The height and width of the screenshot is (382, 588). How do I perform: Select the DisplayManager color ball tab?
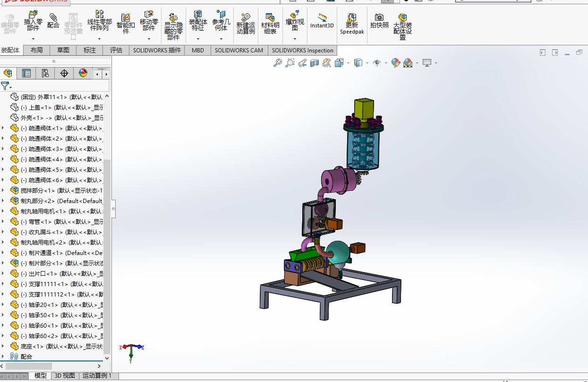[83, 73]
